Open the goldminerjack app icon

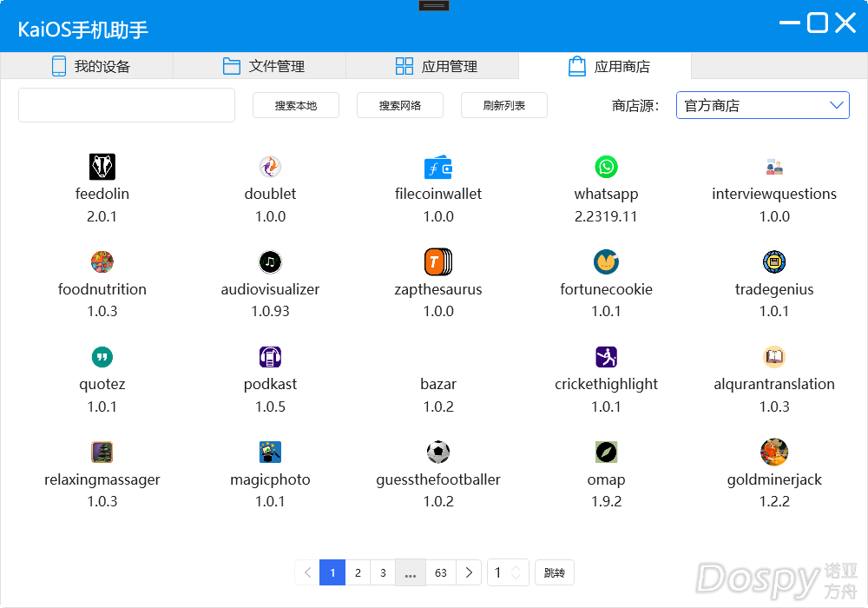coord(774,453)
